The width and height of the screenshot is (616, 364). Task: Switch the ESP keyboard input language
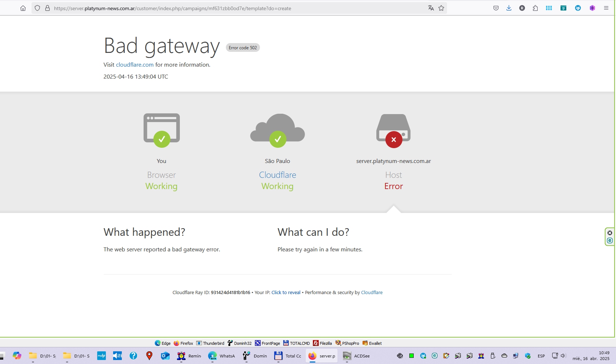[541, 356]
